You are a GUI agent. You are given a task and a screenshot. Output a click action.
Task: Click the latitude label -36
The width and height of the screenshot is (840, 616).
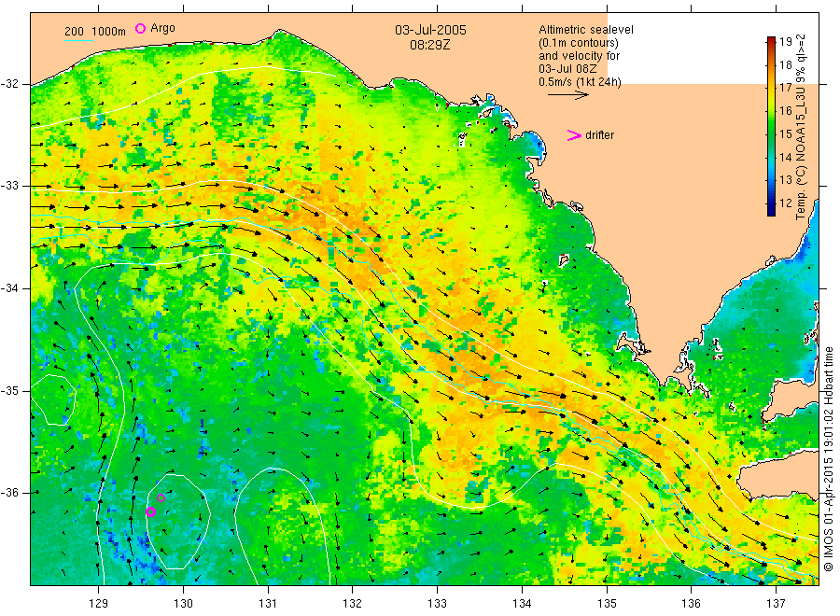pyautogui.click(x=9, y=492)
